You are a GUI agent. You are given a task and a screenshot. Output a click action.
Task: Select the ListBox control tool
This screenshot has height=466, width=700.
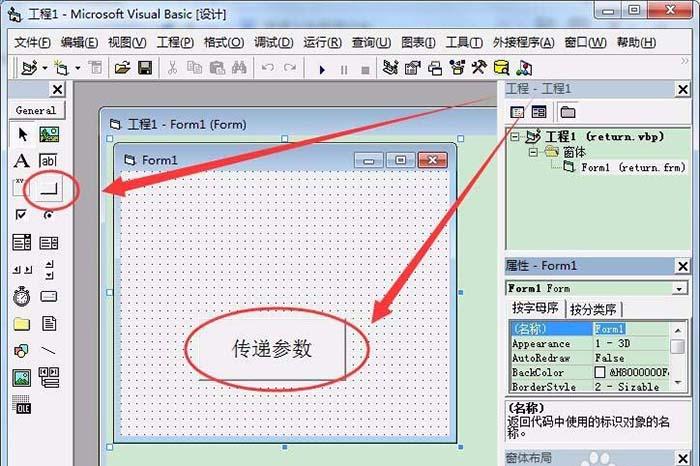(x=49, y=242)
